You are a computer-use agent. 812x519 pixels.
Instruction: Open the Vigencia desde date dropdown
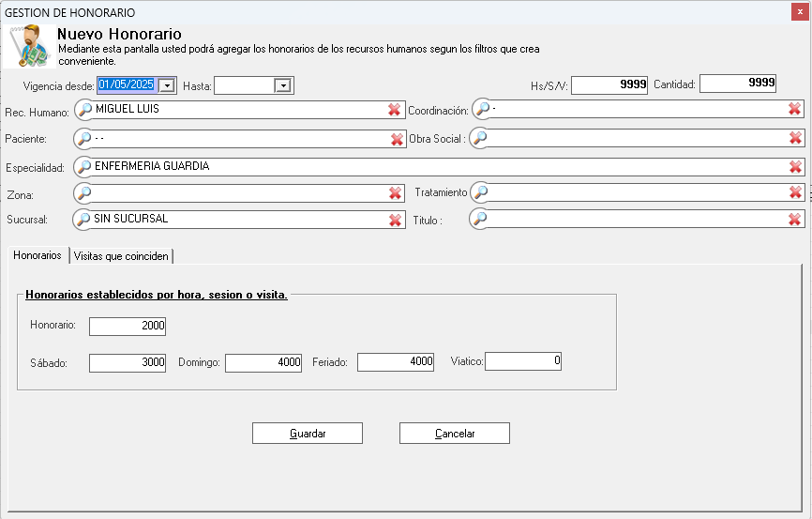coord(167,85)
